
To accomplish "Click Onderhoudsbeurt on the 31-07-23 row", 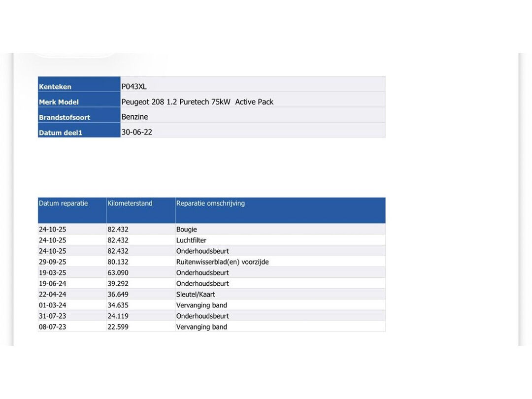I will [202, 316].
